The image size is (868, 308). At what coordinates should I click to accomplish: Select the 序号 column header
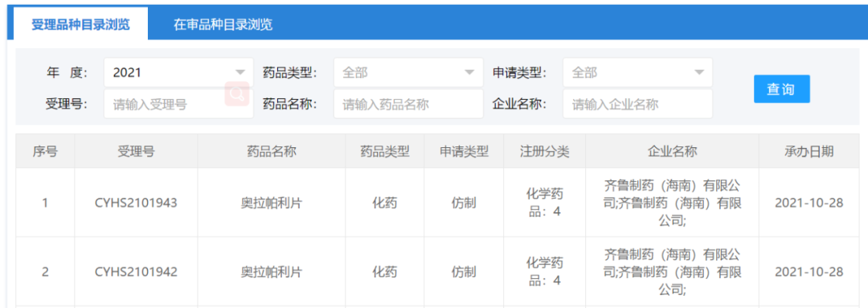pos(45,151)
